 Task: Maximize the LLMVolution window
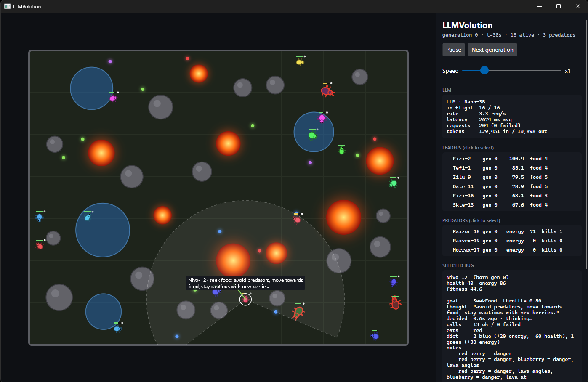point(559,6)
